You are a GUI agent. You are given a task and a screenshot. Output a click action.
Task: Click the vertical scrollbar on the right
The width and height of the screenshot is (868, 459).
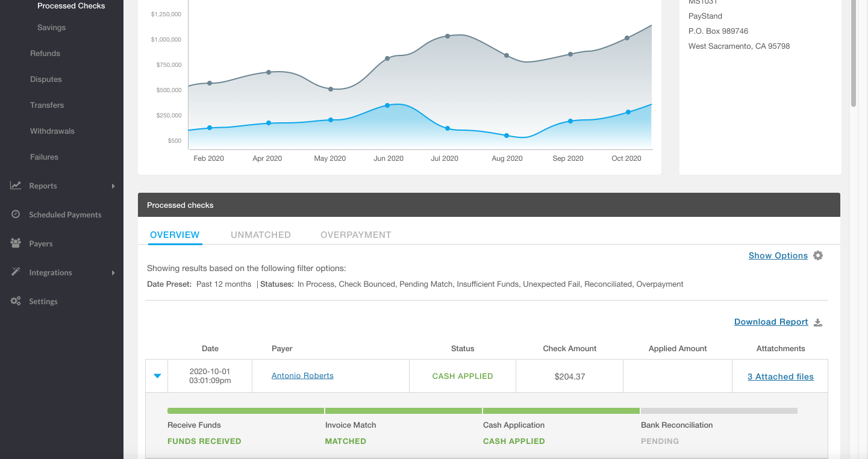[854, 54]
